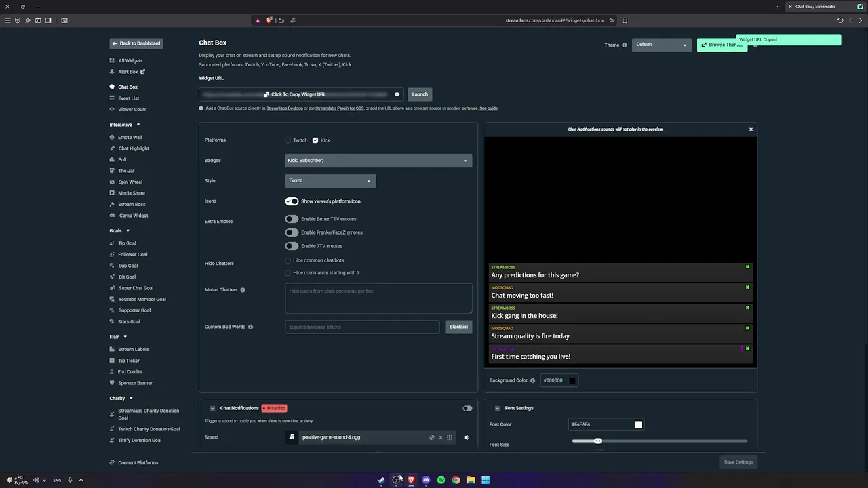This screenshot has width=868, height=488.
Task: Open the Badges Kick: Subscriber dropdown
Action: point(378,161)
